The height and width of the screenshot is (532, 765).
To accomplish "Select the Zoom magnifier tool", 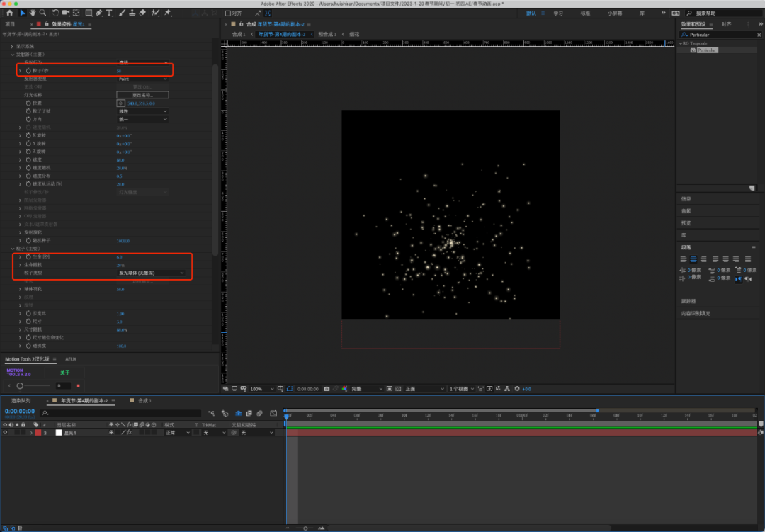I will 43,13.
